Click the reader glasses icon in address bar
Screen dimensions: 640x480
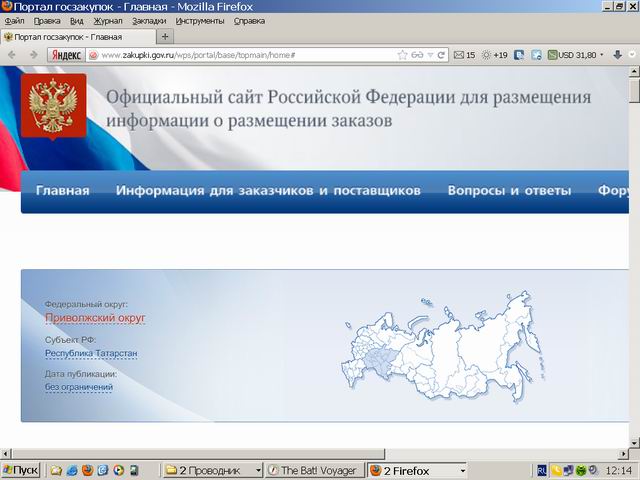pyautogui.click(x=418, y=55)
